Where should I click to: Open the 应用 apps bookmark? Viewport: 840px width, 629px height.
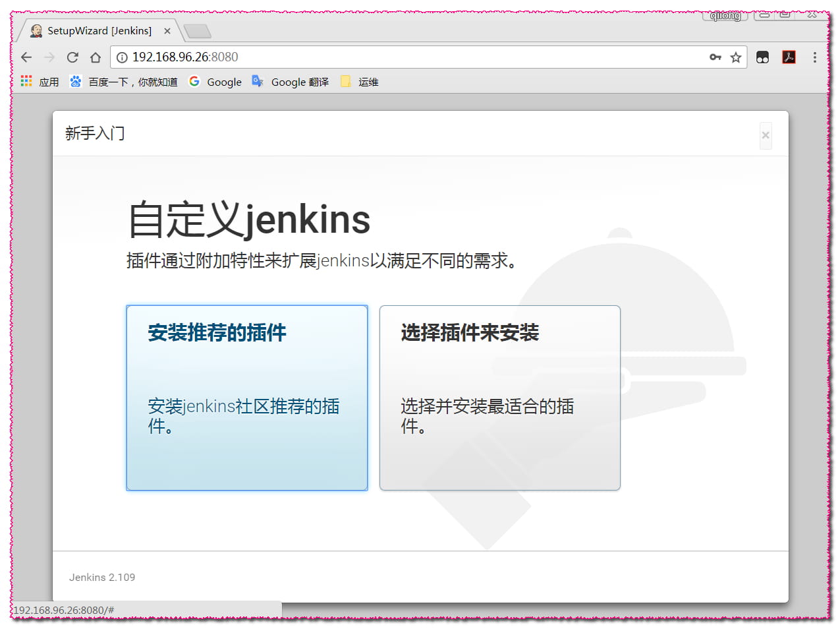[x=40, y=82]
